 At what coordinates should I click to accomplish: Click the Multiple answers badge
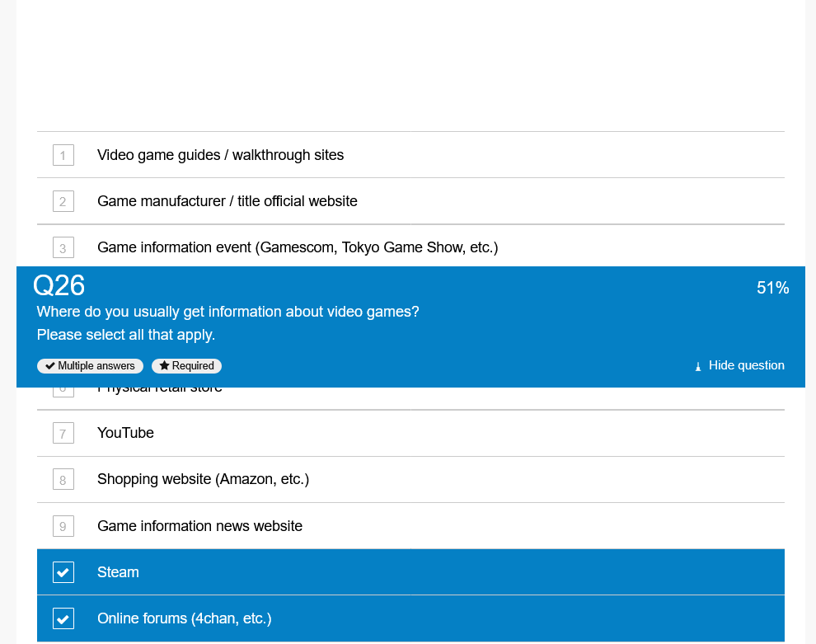point(90,366)
